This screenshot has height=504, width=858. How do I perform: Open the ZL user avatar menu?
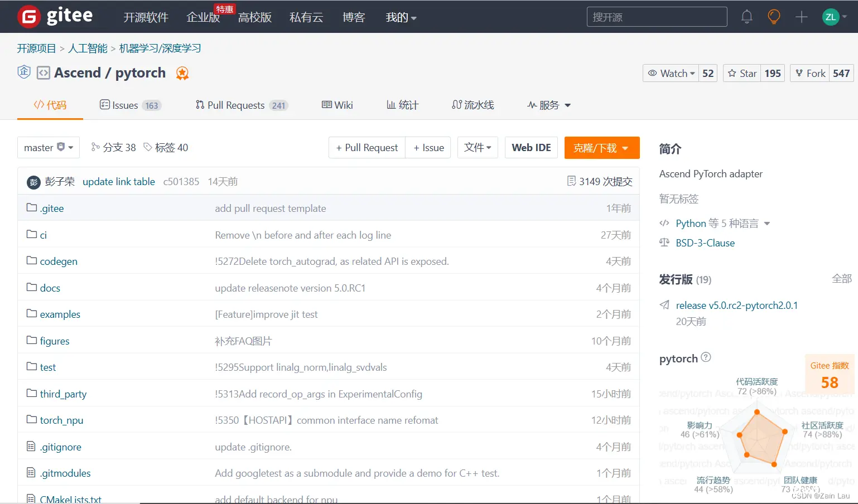[x=835, y=17]
